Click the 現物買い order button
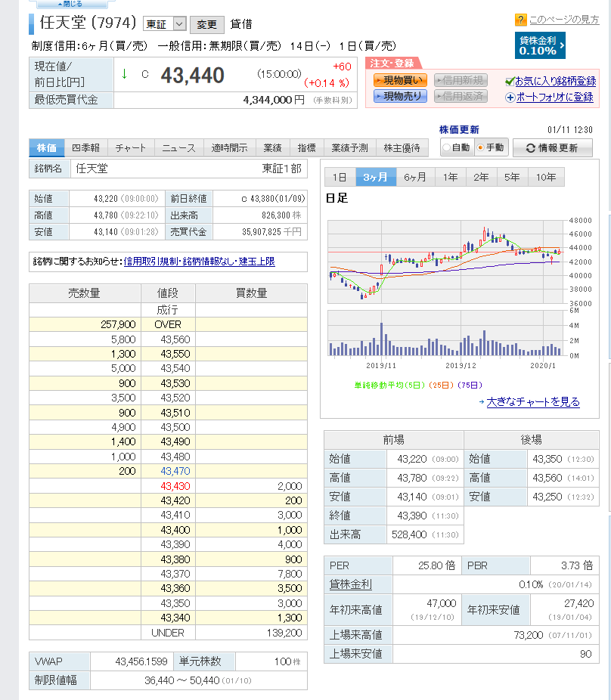The height and width of the screenshot is (700, 611). tap(400, 80)
